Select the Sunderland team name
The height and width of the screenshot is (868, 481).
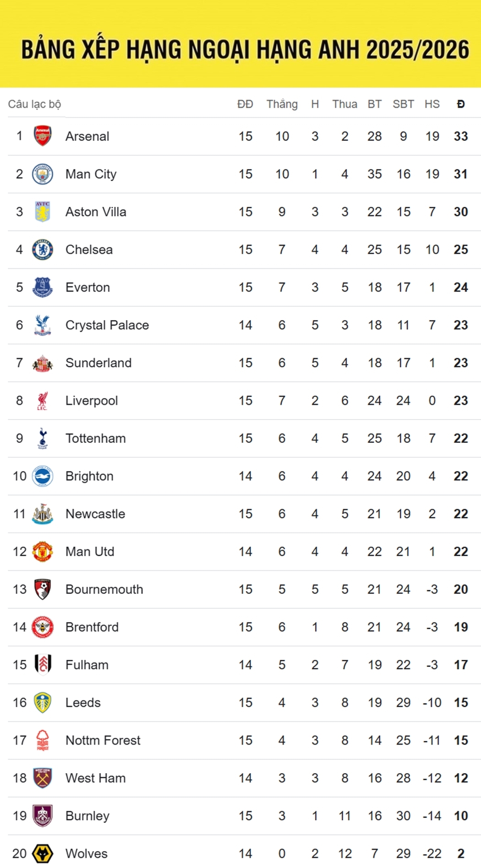(x=98, y=363)
